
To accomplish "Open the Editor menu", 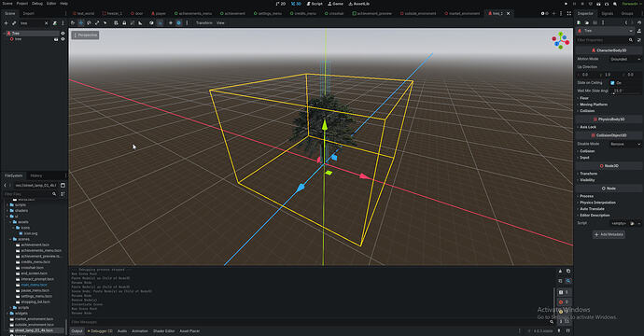I will [51, 4].
